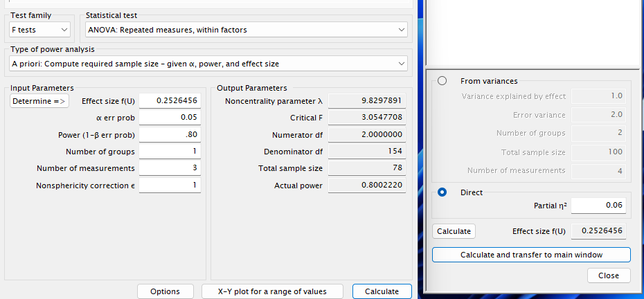Click the Power (1-β err prob) field

click(x=170, y=135)
